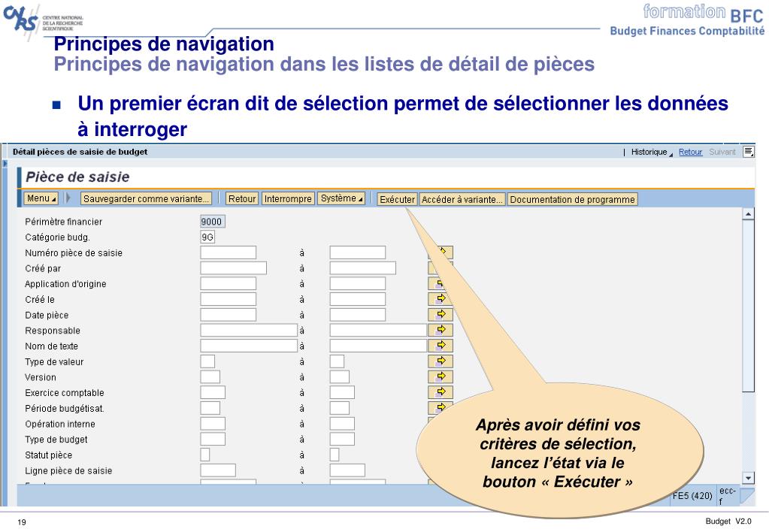Click the Créé le from field
The height and width of the screenshot is (532, 769).
pos(228,299)
